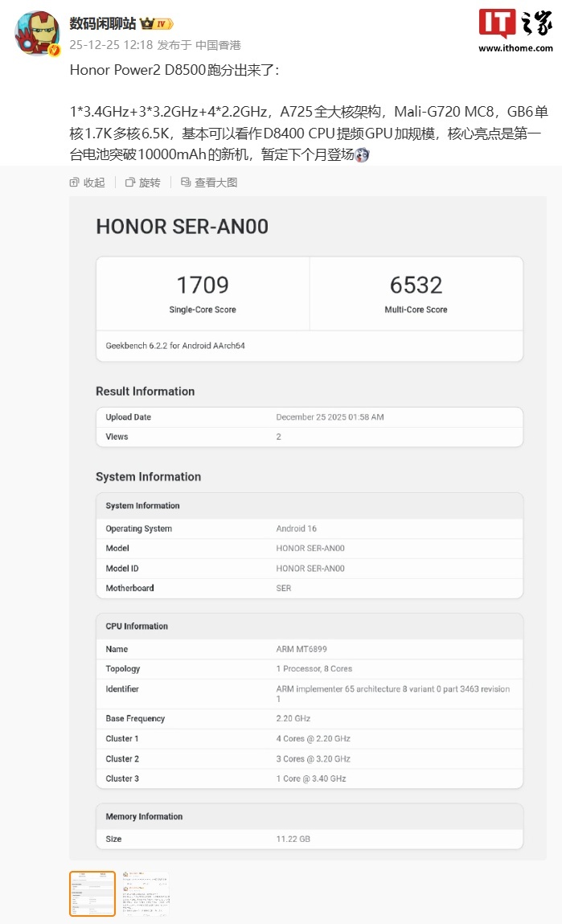Click the www.ithome.com URL text

click(x=515, y=48)
